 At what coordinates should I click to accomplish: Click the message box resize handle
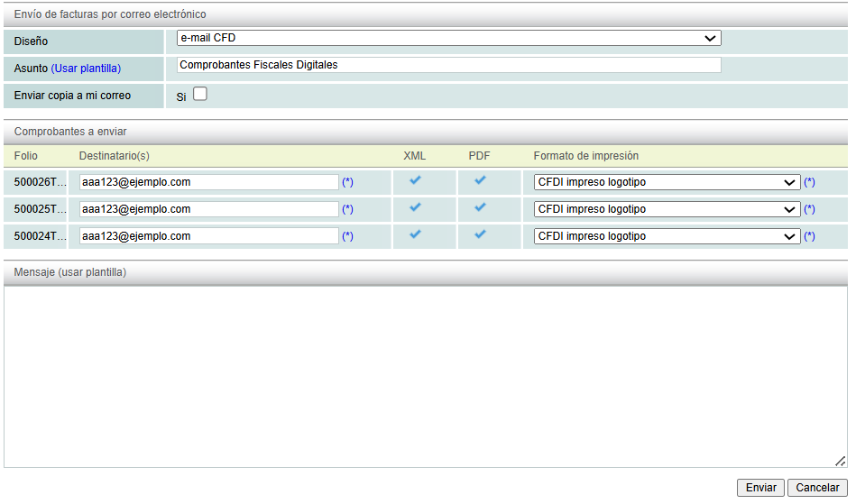[x=840, y=461]
